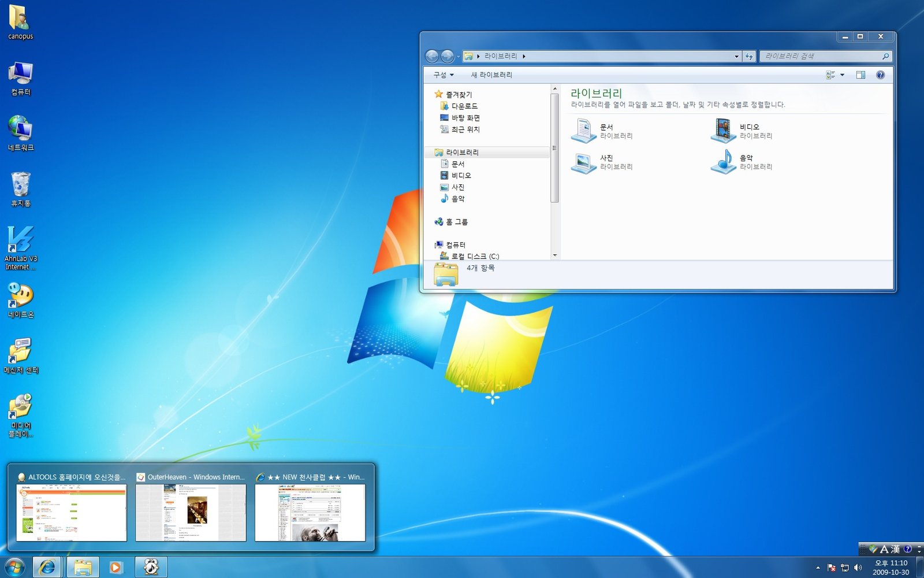Click the AhnLab V3 Internet desktop shortcut
924x578 pixels.
tap(21, 247)
